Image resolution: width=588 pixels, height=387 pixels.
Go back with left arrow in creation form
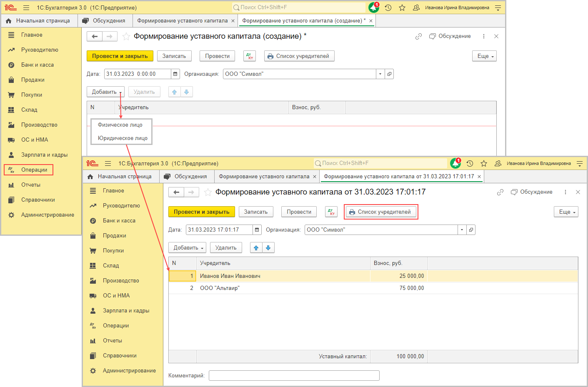95,36
